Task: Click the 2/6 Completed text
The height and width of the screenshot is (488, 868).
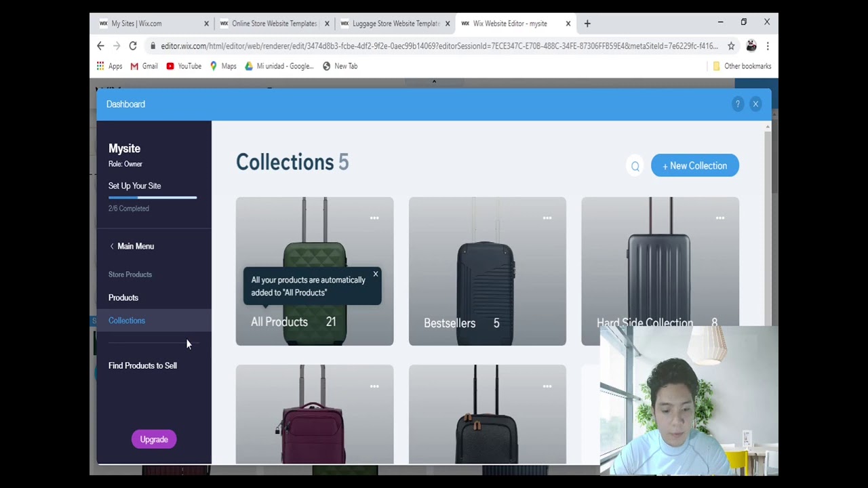Action: point(129,209)
